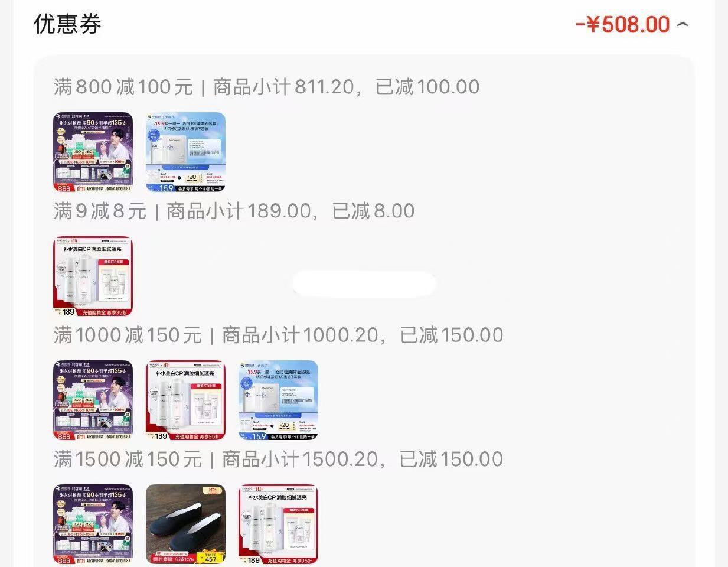Select the 满1000减150元 coupon label

coord(128,335)
